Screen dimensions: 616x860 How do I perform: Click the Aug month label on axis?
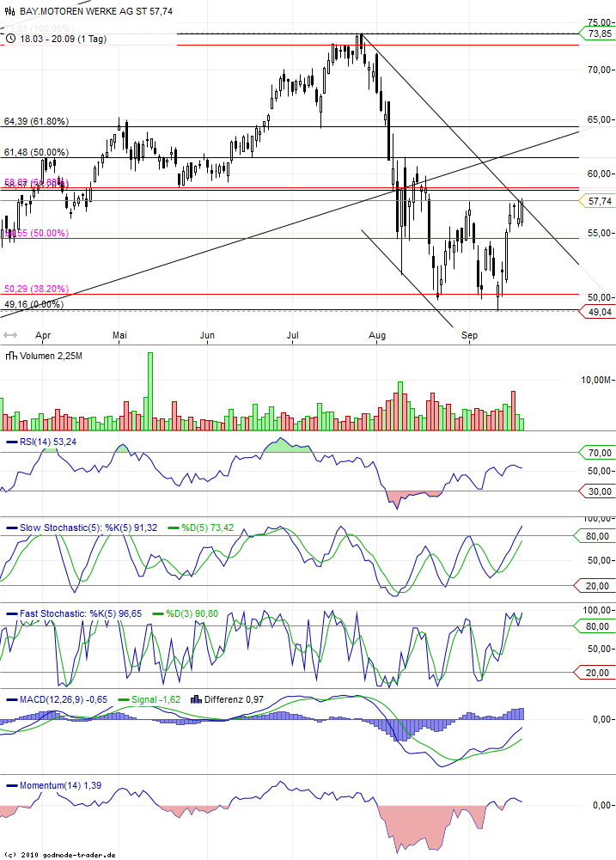[x=377, y=335]
